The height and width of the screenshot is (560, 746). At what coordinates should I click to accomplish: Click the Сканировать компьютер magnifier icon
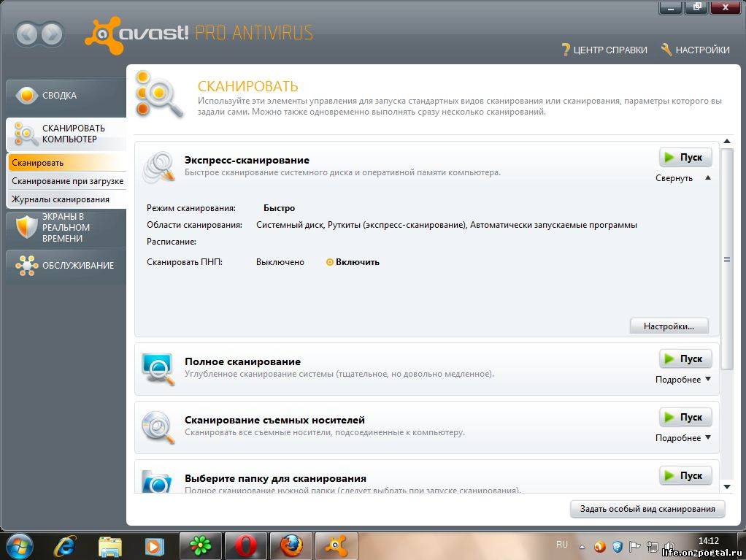tap(26, 134)
